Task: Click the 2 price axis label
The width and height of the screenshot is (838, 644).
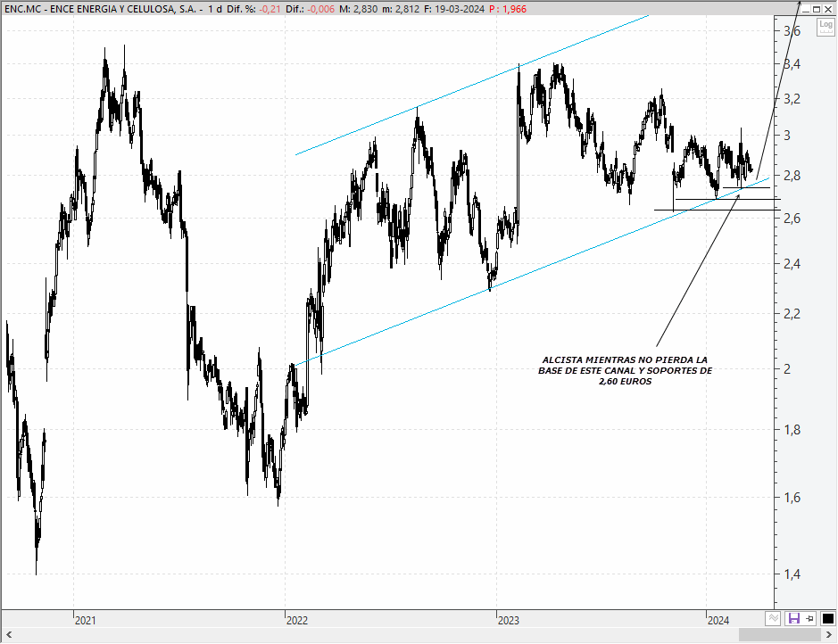Action: (787, 368)
